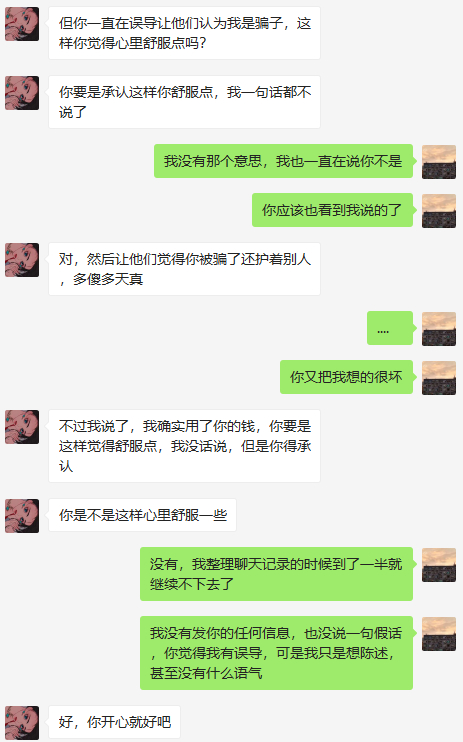Select green bubble "我没有发你的任何信息" message
The height and width of the screenshot is (742, 463).
276,653
